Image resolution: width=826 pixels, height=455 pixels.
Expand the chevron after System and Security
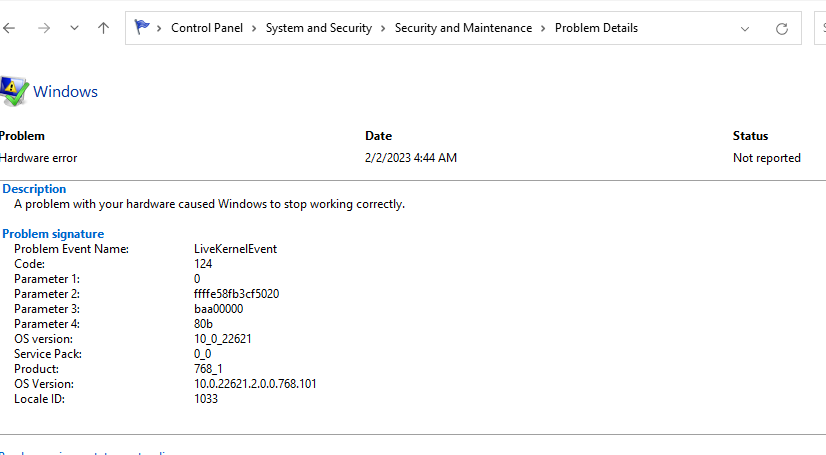(382, 28)
